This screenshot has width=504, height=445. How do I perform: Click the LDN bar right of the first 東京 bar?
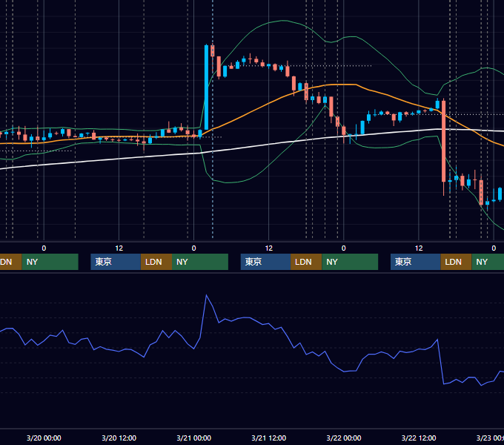pyautogui.click(x=156, y=262)
